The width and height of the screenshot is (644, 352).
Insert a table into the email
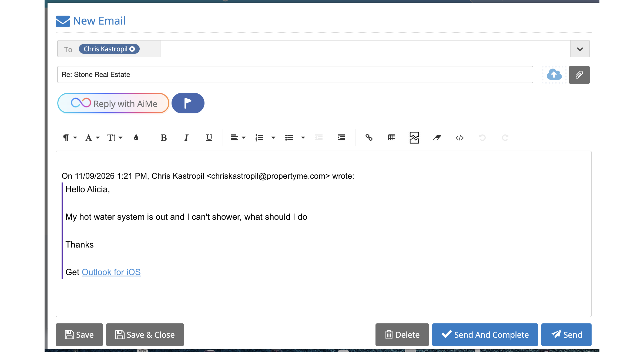[x=392, y=138]
